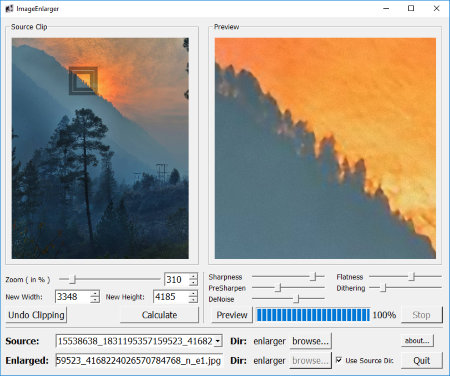
Task: Increase New Height with up arrow
Action: 193,294
